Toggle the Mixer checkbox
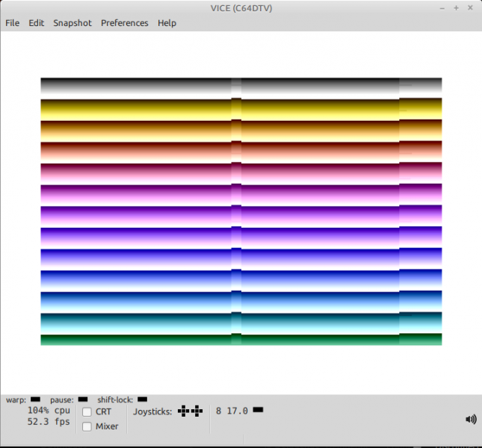The image size is (482, 448). (x=87, y=426)
